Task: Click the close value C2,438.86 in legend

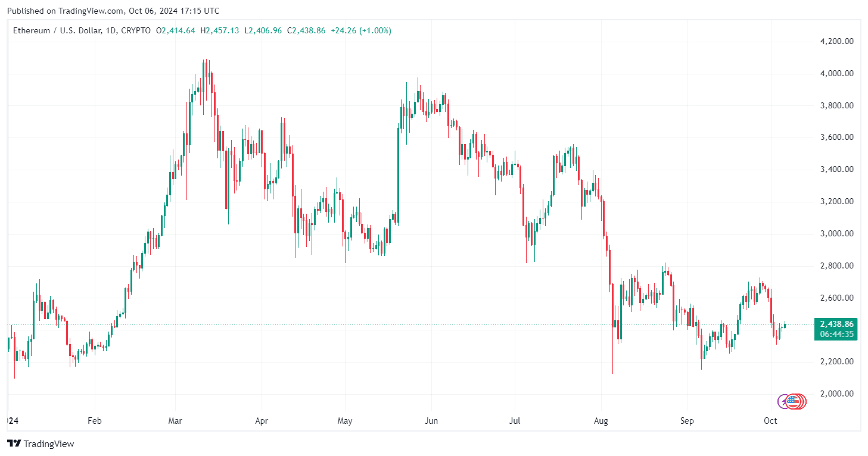Action: click(x=306, y=30)
